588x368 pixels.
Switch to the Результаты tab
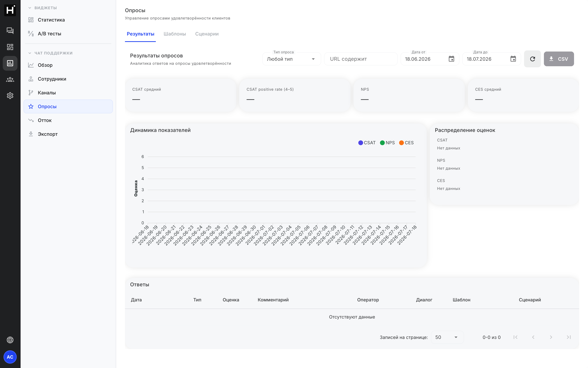tap(140, 34)
